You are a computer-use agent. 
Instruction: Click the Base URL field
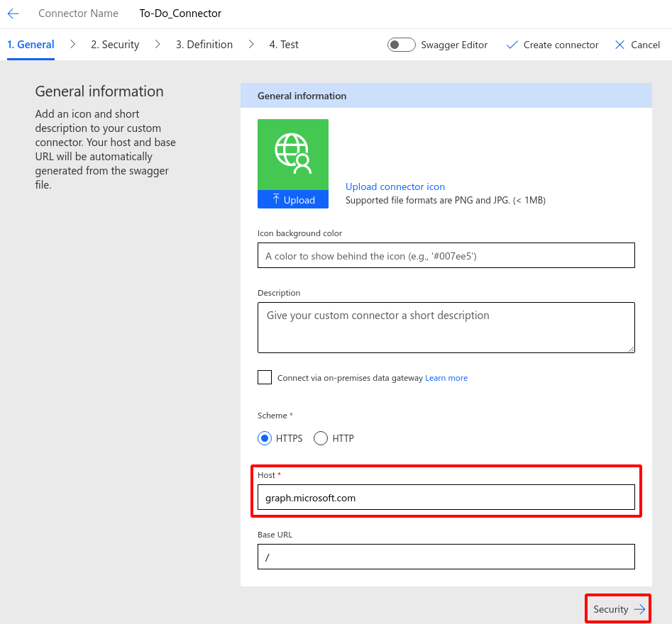click(446, 557)
